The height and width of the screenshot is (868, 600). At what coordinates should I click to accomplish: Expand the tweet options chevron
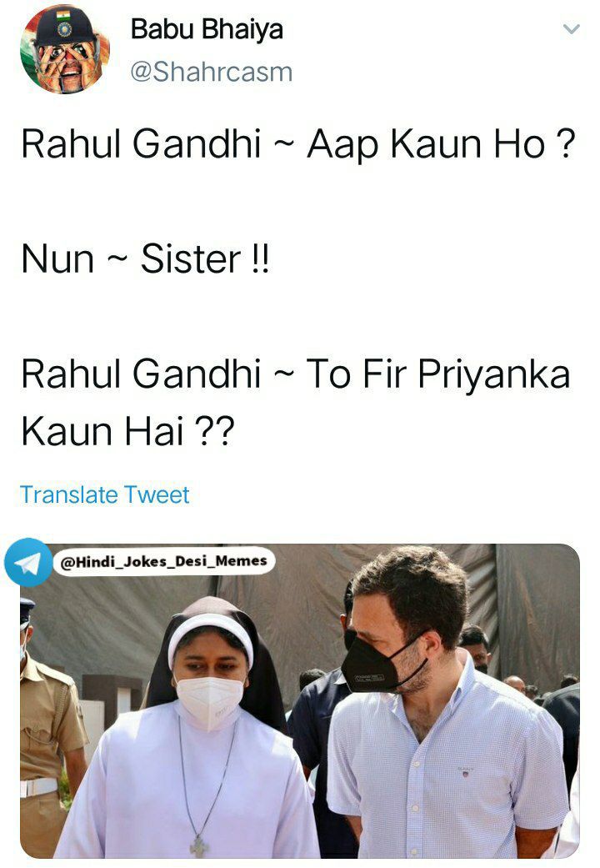click(571, 29)
